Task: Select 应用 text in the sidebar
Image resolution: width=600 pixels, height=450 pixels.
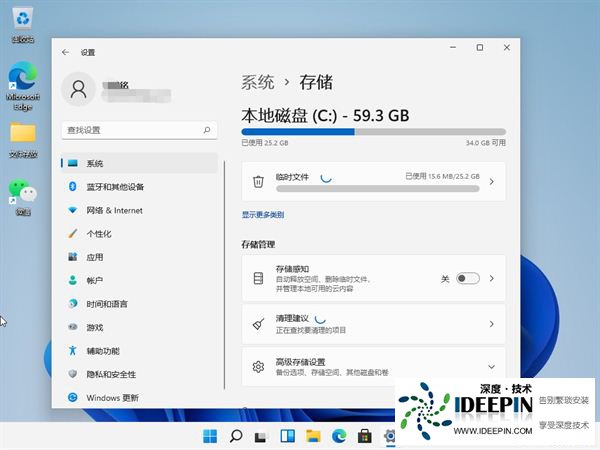Action: click(95, 257)
